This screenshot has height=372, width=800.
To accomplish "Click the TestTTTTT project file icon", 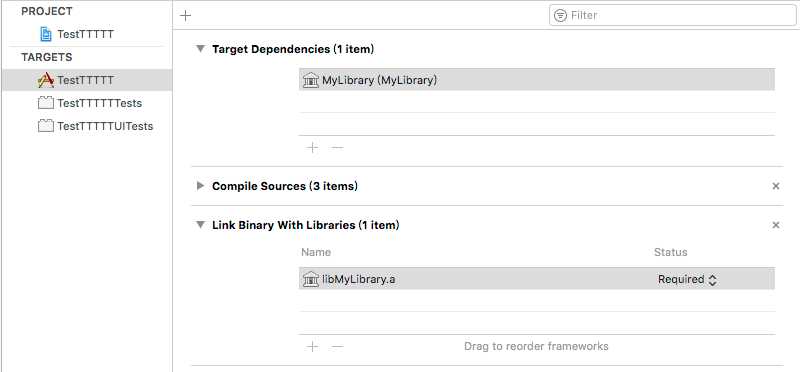I will (46, 34).
